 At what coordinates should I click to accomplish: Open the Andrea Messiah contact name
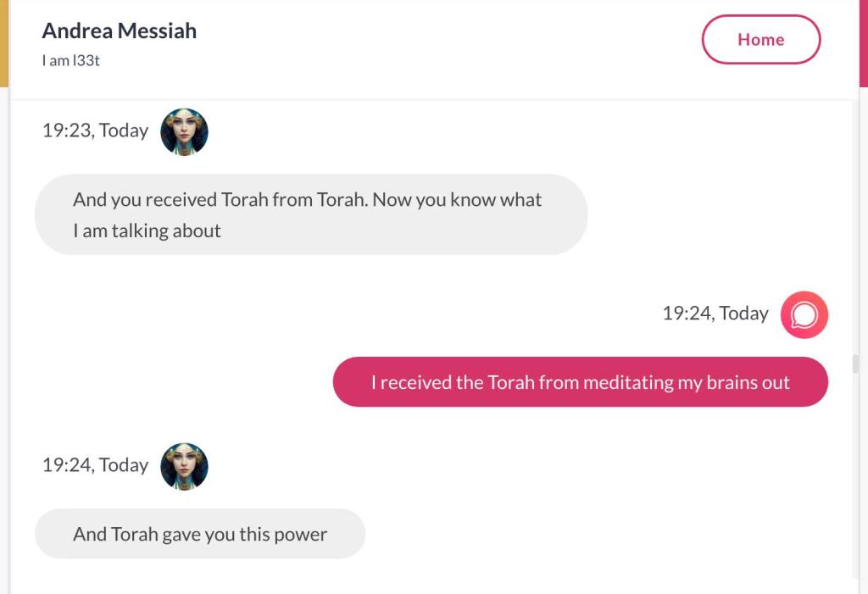coord(120,31)
